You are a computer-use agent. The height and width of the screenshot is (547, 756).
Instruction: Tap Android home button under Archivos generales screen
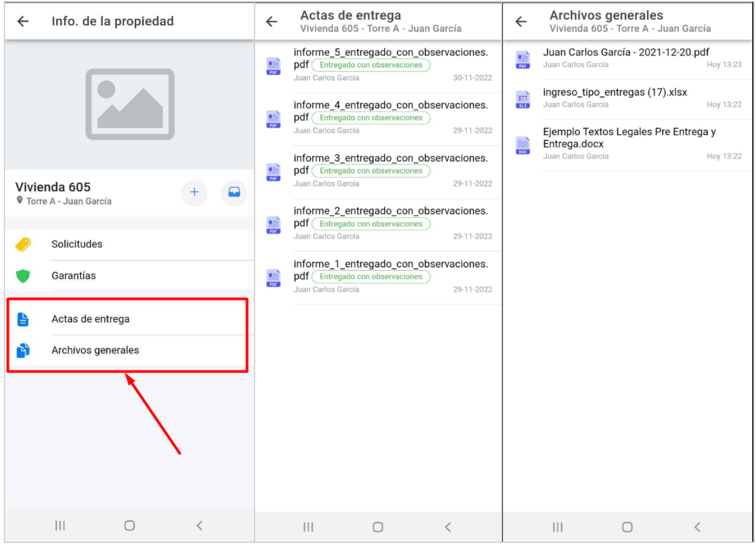(x=628, y=527)
